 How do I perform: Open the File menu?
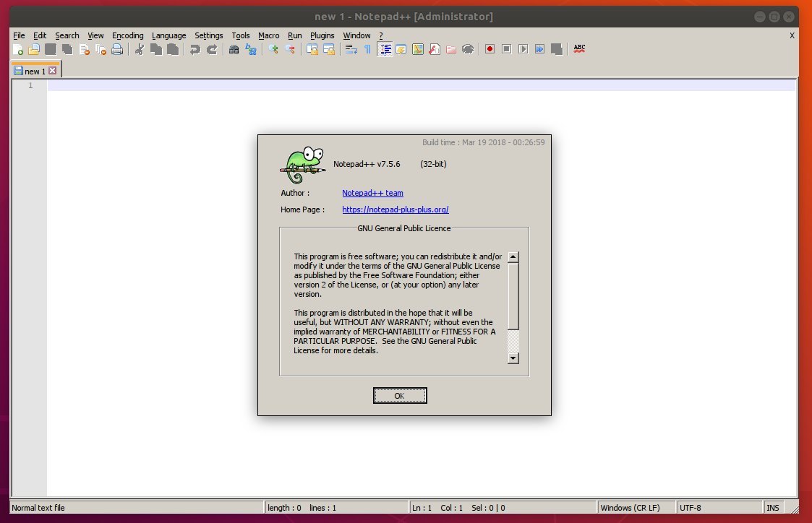(x=19, y=35)
